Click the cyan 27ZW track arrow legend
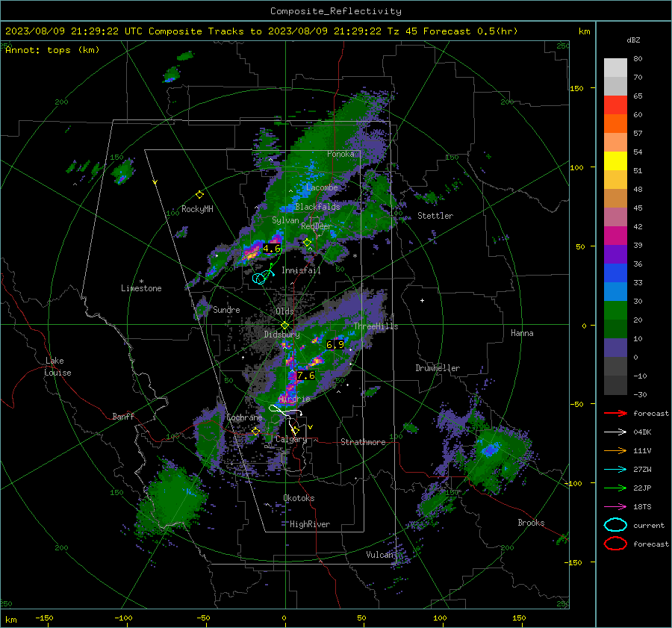 [x=615, y=470]
